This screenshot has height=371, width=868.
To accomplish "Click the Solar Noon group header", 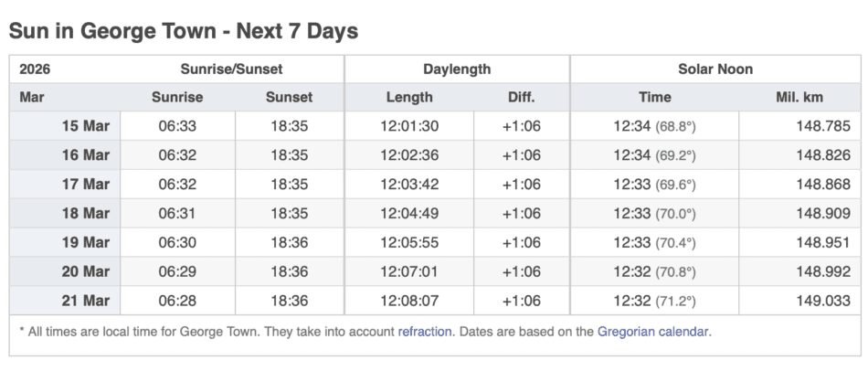I will [715, 69].
